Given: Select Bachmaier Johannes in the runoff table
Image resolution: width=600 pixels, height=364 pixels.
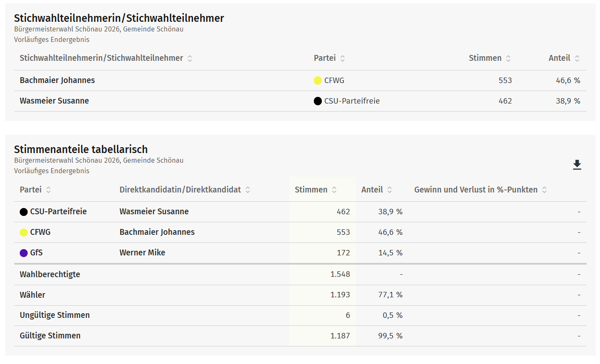Looking at the screenshot, I should coord(57,80).
